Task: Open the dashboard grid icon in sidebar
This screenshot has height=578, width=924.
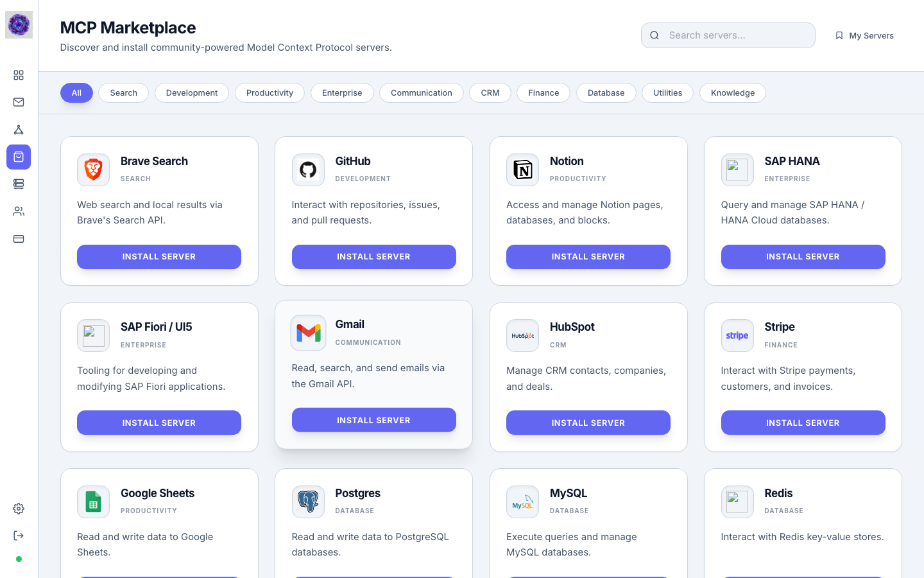Action: 19,75
